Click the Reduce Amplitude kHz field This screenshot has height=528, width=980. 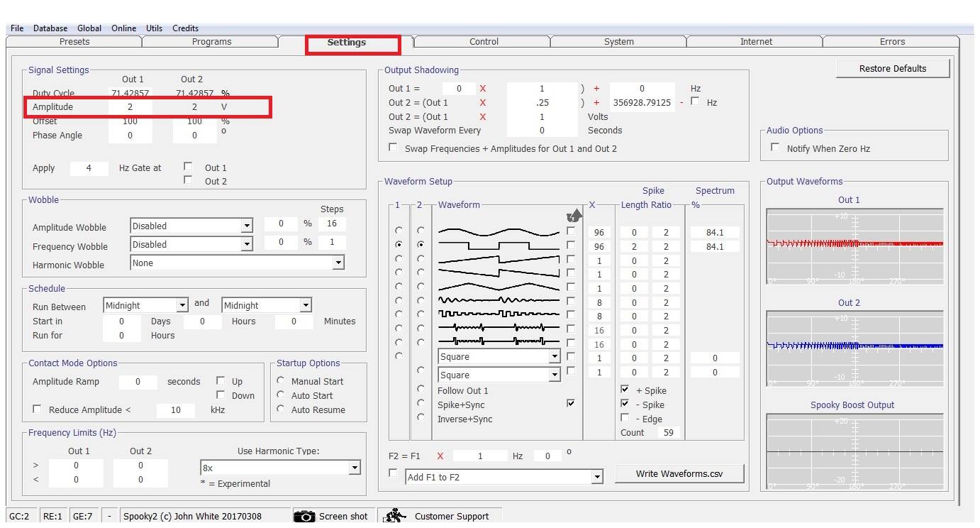[176, 410]
